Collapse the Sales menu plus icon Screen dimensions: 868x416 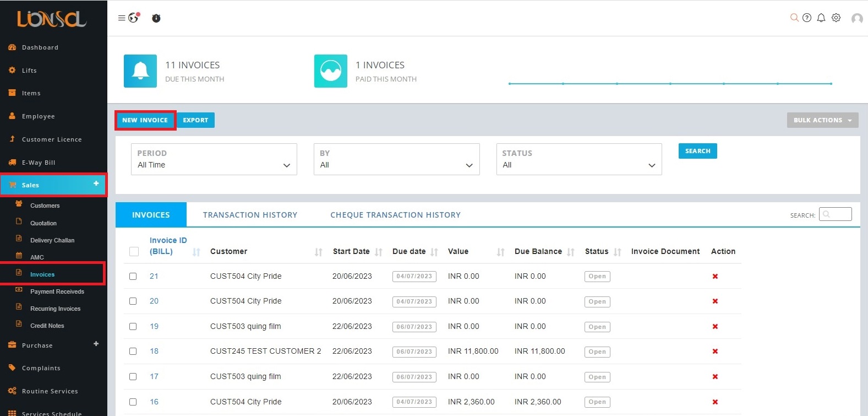(96, 183)
